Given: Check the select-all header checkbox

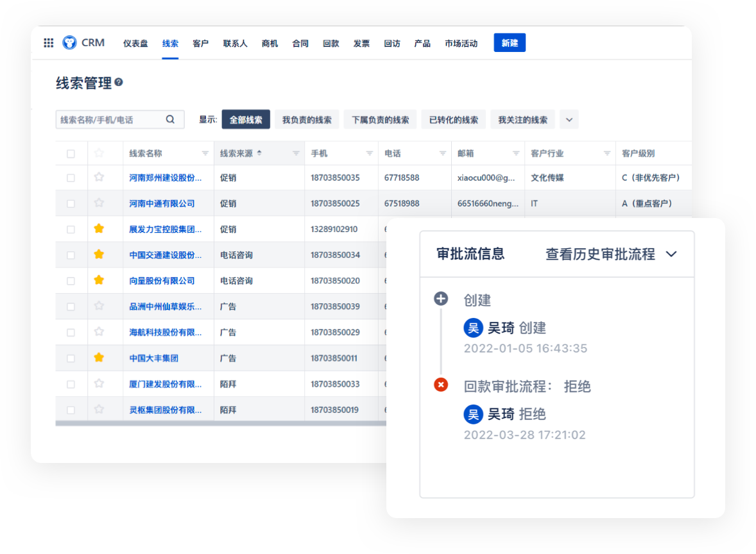Looking at the screenshot, I should [71, 153].
